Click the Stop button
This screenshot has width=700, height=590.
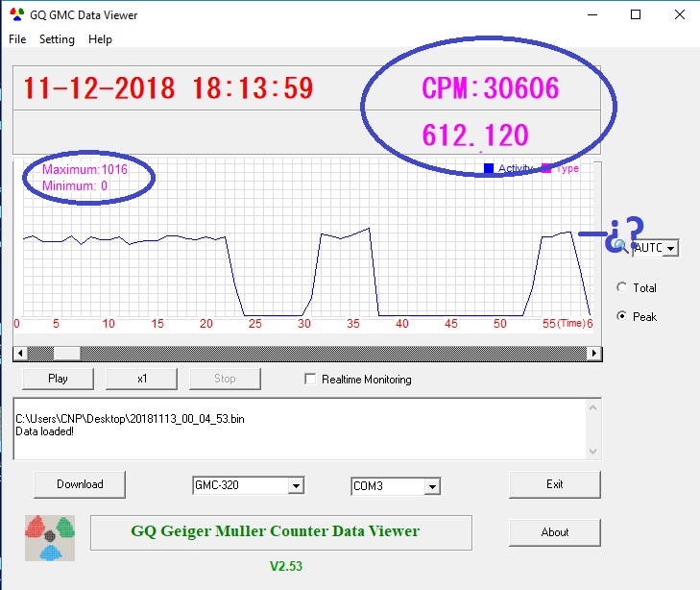[225, 379]
